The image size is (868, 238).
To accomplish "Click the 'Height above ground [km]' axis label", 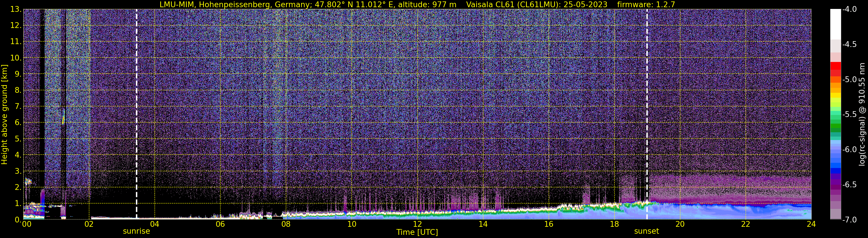I will coord(4,115).
